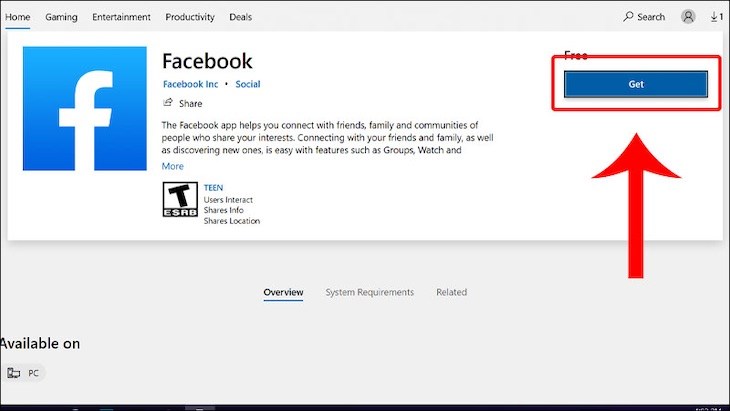730x411 pixels.
Task: Click the ESRB Teen rating badge
Action: [180, 199]
